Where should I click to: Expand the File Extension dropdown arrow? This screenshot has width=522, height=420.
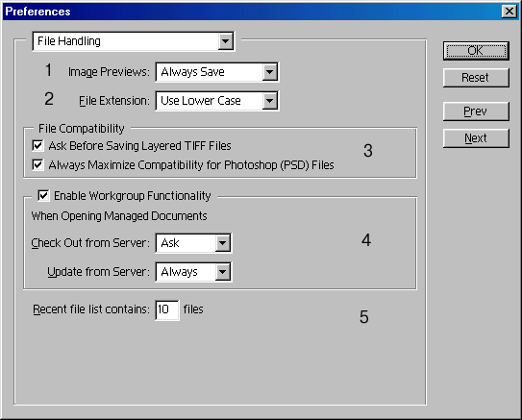pos(270,101)
